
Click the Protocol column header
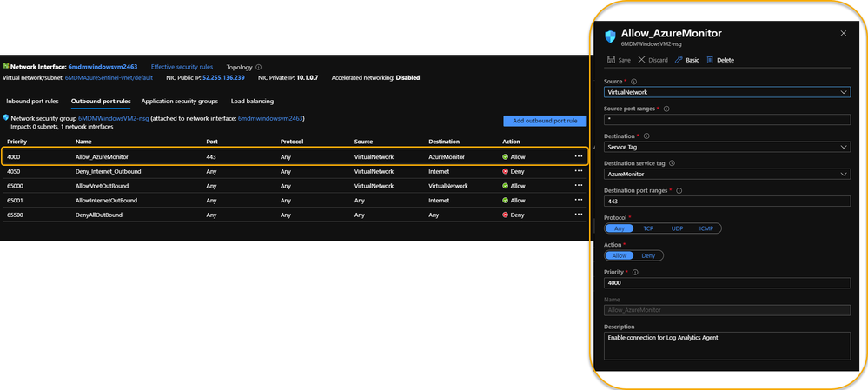(292, 142)
